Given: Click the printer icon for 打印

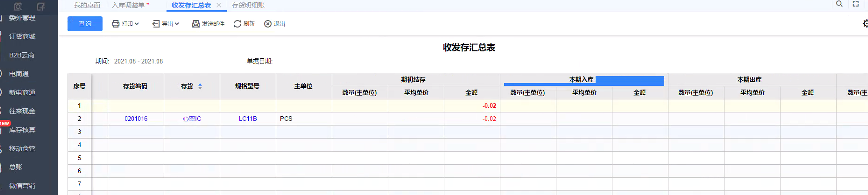Looking at the screenshot, I should (x=116, y=24).
